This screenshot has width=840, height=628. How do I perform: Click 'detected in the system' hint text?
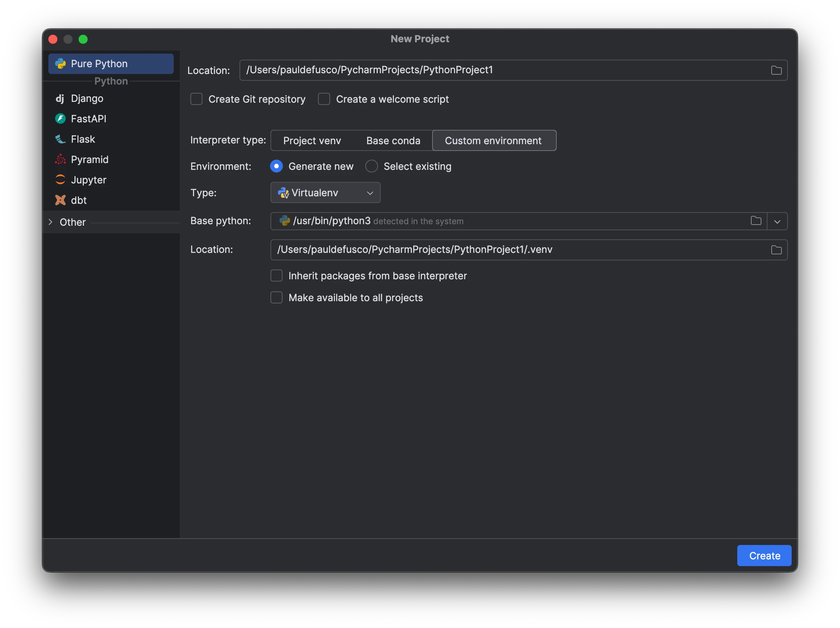(418, 222)
